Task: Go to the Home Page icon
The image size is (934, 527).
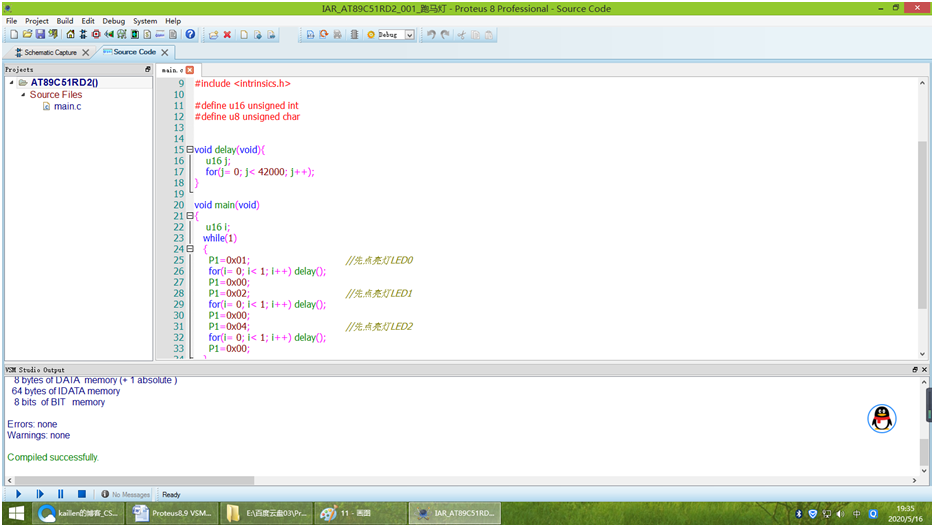Action: 70,35
